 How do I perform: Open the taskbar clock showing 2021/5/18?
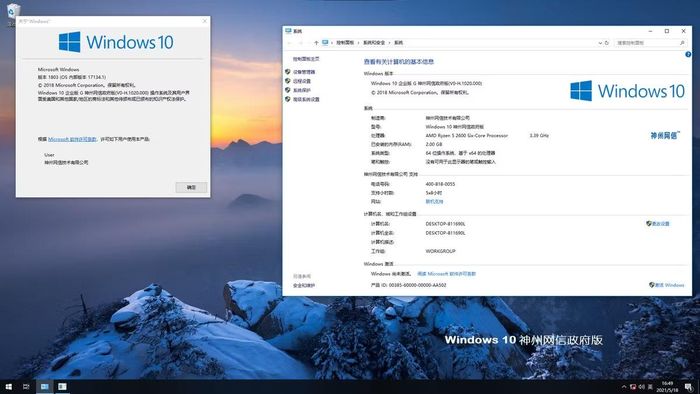[667, 386]
